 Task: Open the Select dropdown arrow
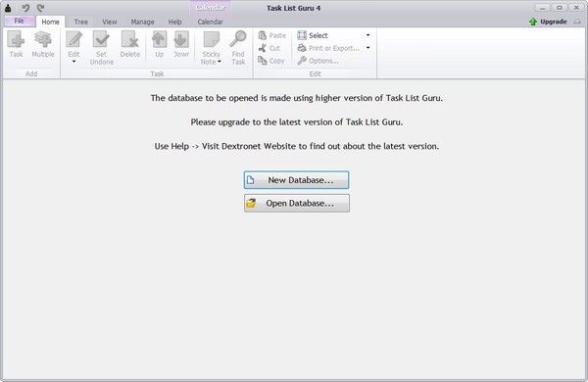tap(367, 35)
